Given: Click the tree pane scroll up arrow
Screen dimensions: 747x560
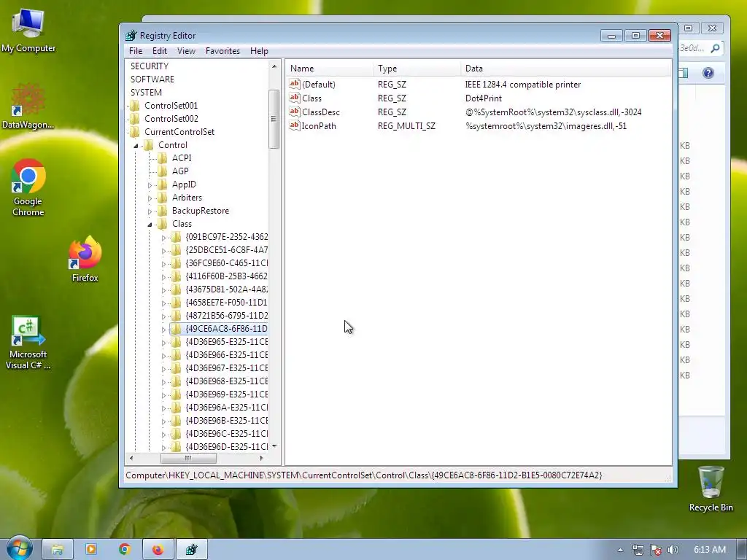Looking at the screenshot, I should [274, 66].
